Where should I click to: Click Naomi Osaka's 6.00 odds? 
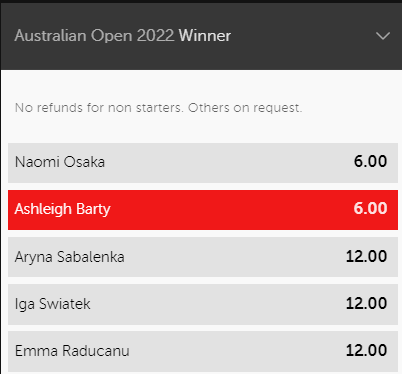(x=370, y=162)
